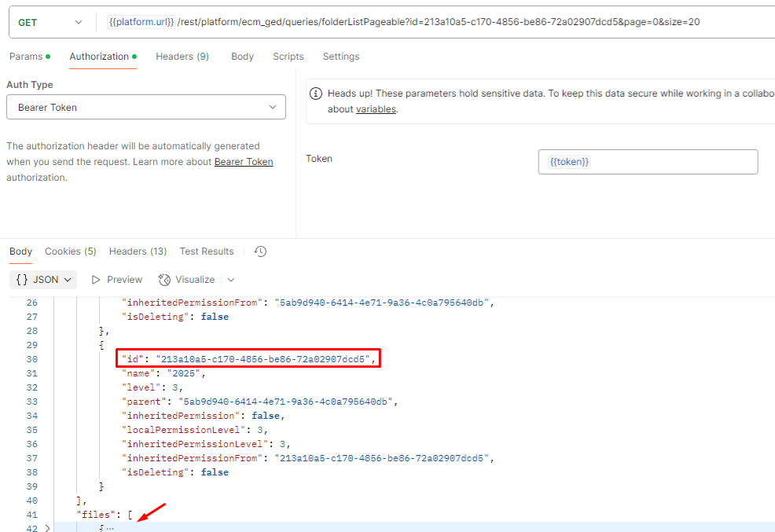Open the Settings tab
775x532 pixels.
coord(341,57)
